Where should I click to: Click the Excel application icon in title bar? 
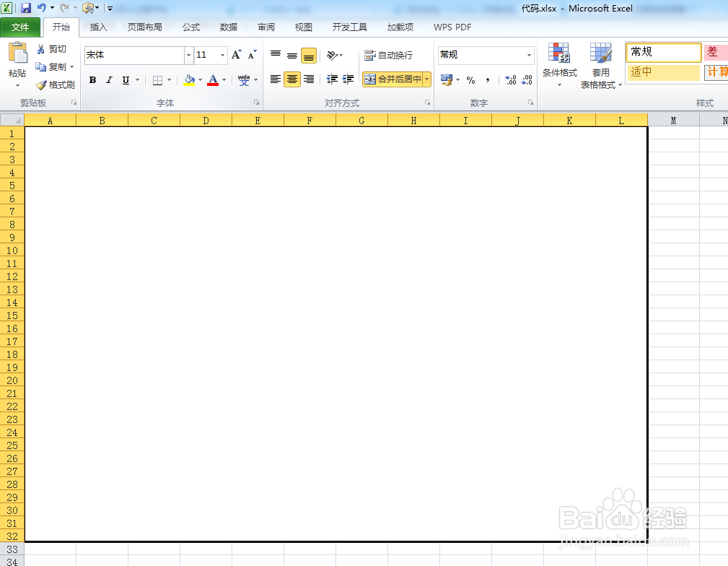(7, 8)
